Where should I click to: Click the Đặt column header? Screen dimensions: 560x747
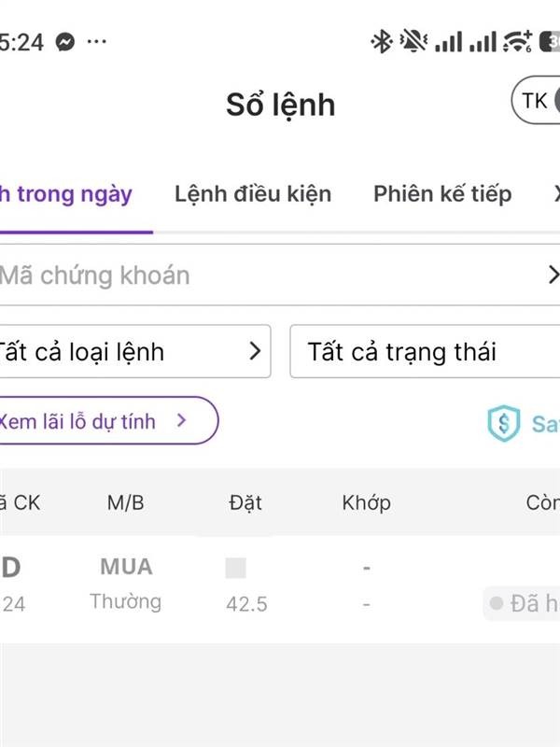[x=245, y=502]
